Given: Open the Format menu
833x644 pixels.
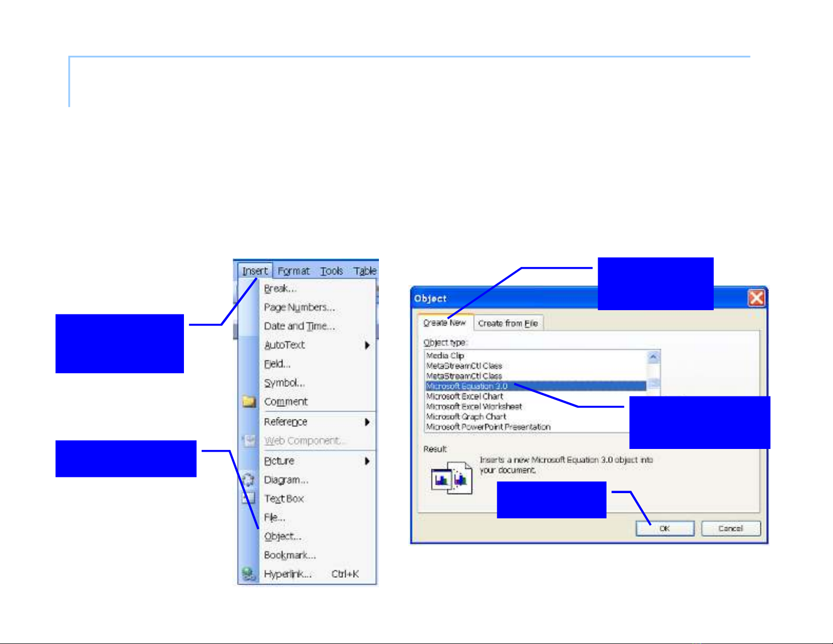Looking at the screenshot, I should [x=293, y=271].
